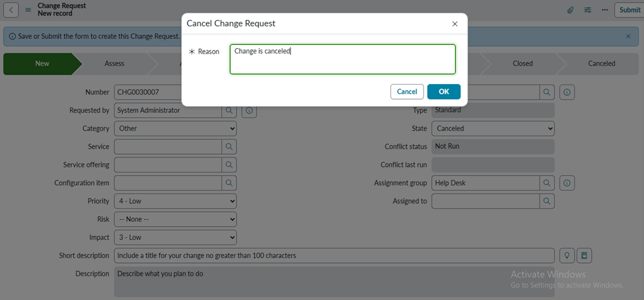Open the Impact dropdown
644x300 pixels.
click(x=175, y=237)
